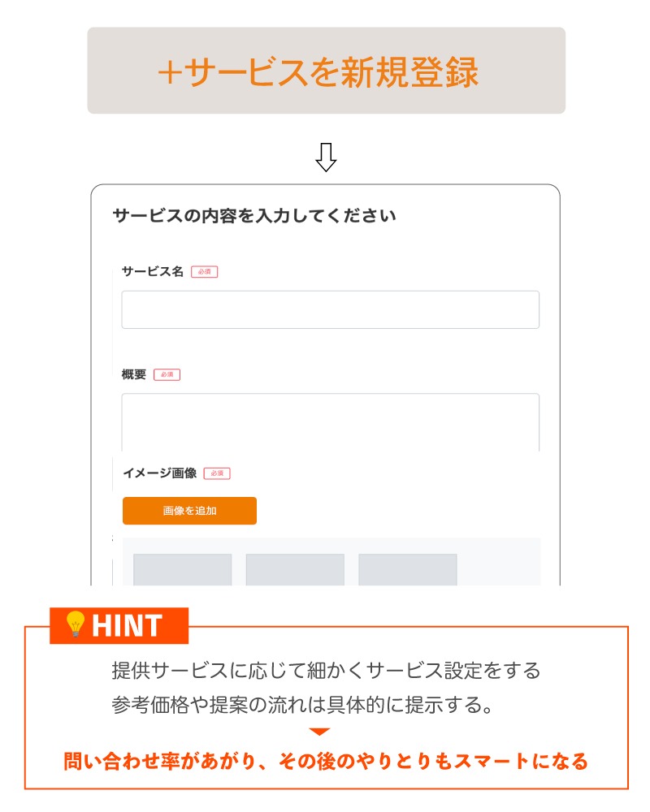Click the 提供サービスに応じて hint line
Viewport: 650px width, 812px height.
pyautogui.click(x=326, y=672)
